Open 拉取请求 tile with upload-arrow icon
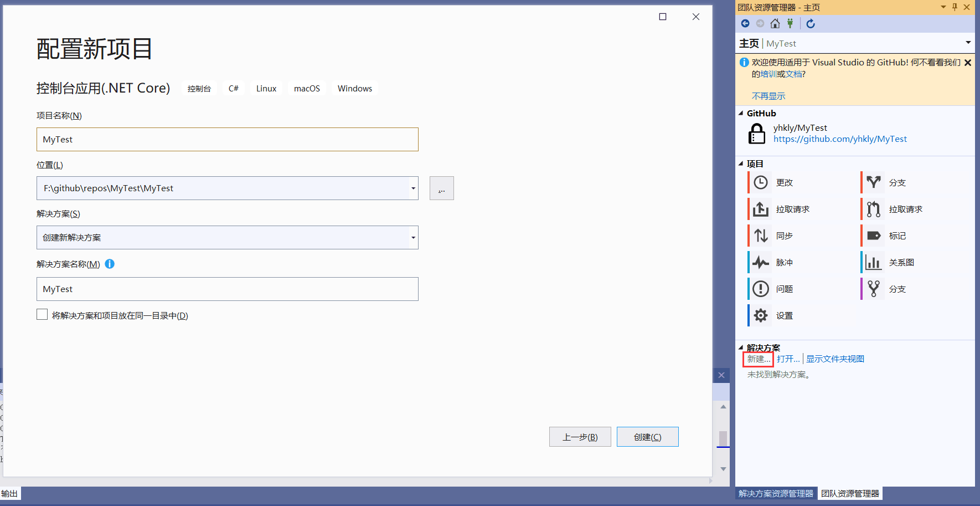This screenshot has height=506, width=980. click(779, 209)
